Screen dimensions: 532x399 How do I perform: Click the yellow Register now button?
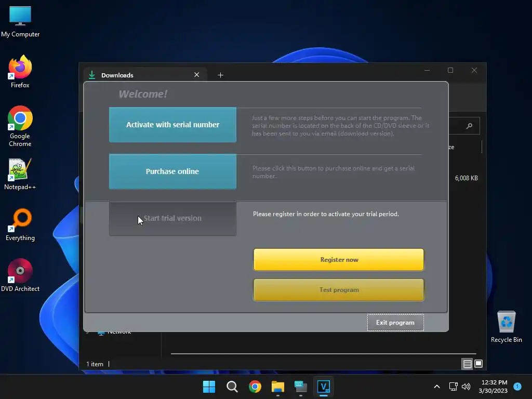click(x=339, y=260)
